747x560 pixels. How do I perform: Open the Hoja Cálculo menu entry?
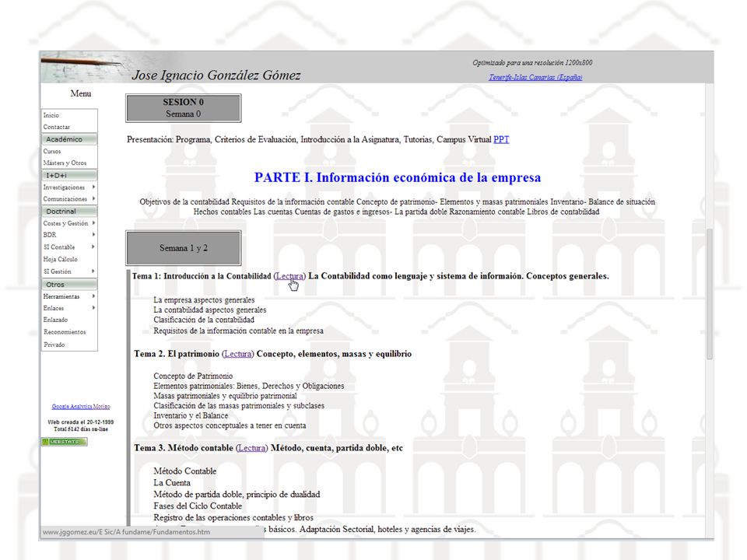pyautogui.click(x=60, y=259)
